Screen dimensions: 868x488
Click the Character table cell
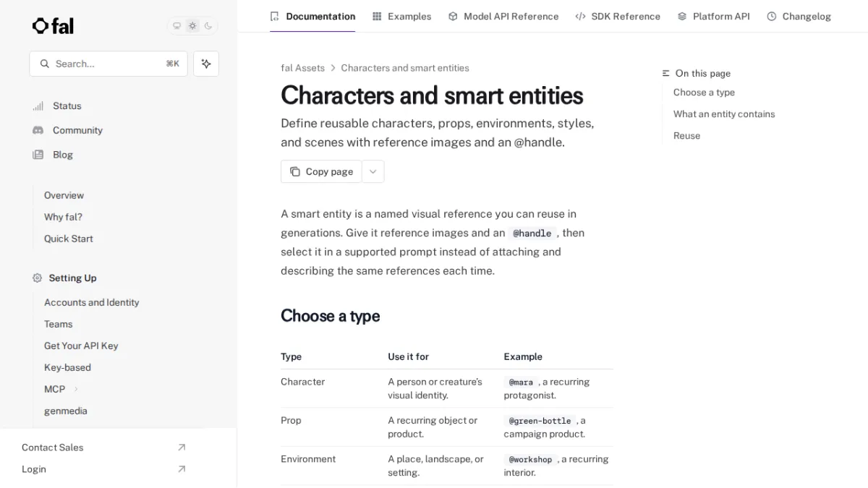tap(303, 382)
